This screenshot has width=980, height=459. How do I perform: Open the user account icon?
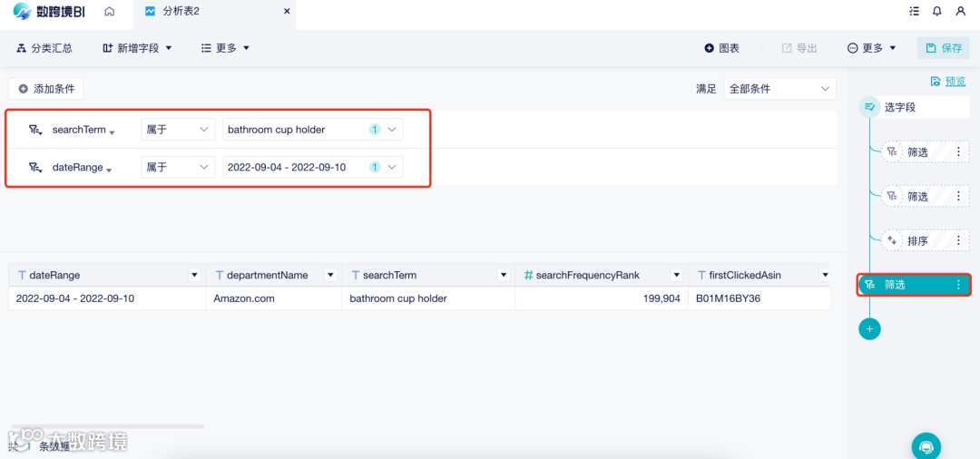click(961, 11)
